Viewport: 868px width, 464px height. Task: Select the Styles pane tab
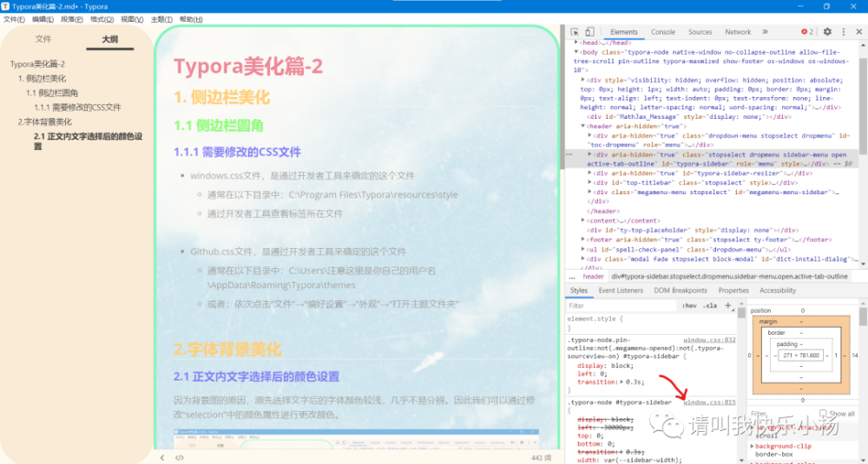579,291
